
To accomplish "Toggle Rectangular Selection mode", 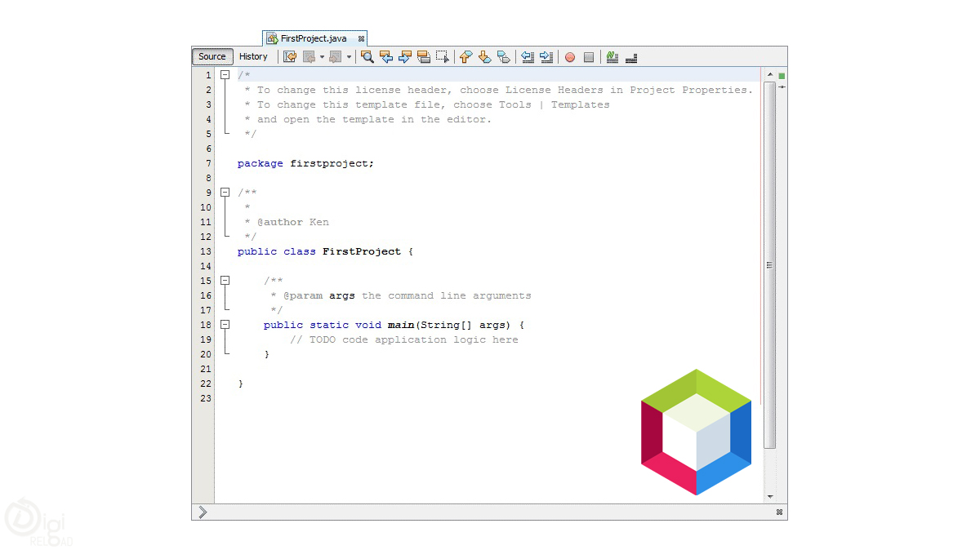I will pyautogui.click(x=442, y=56).
